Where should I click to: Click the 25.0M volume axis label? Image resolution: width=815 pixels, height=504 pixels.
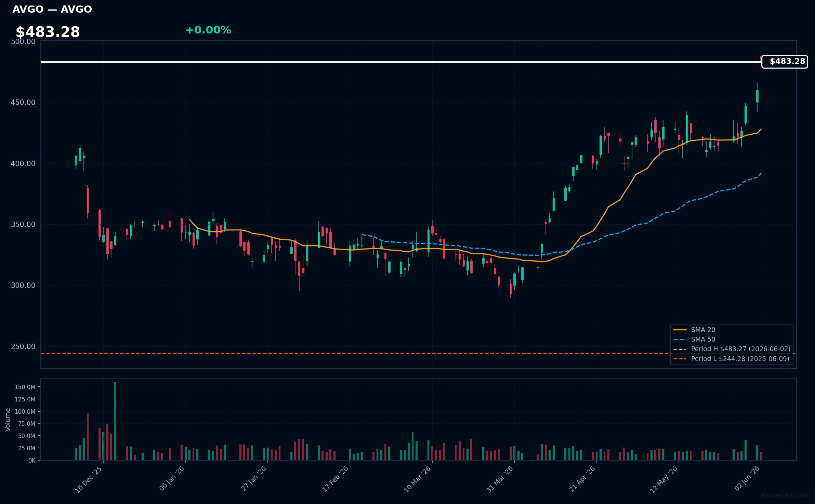pyautogui.click(x=27, y=448)
